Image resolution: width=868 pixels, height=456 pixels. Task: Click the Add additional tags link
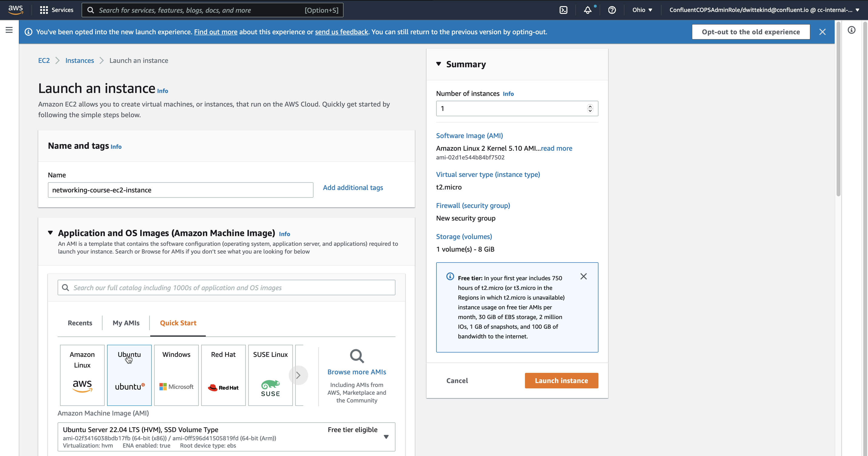[353, 187]
